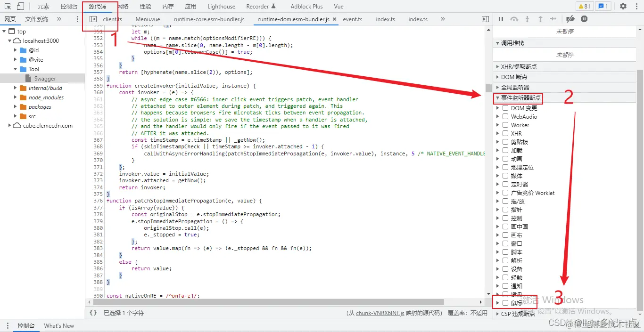Screen dimensions: 644x332
Task: Open the runtime-core.esm-bundler.js tab
Action: [209, 19]
